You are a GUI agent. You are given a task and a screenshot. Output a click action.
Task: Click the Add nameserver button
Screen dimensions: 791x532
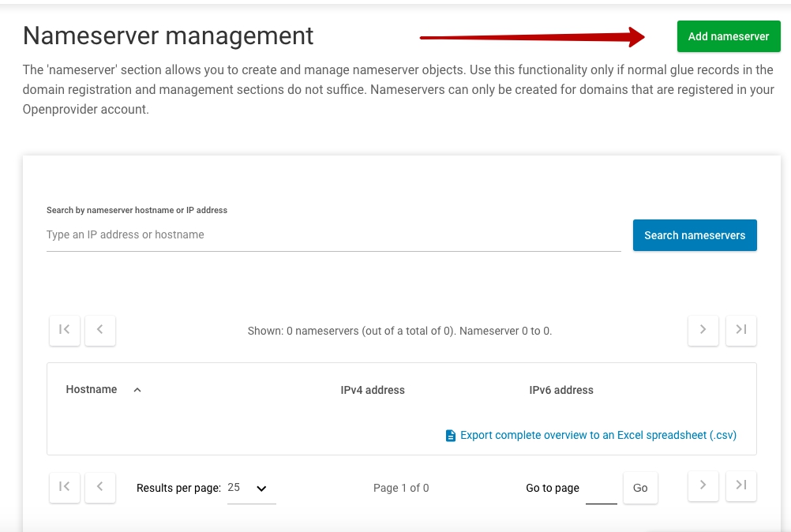pyautogui.click(x=727, y=36)
